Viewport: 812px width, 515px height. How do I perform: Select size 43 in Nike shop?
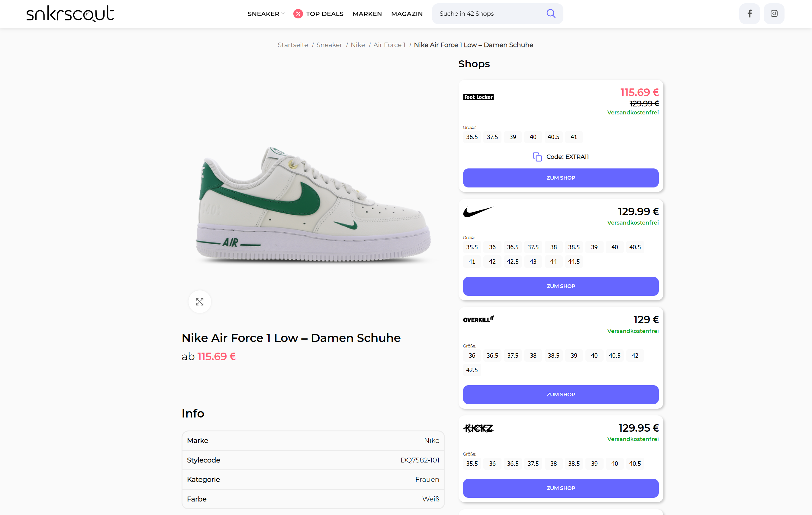[533, 261]
